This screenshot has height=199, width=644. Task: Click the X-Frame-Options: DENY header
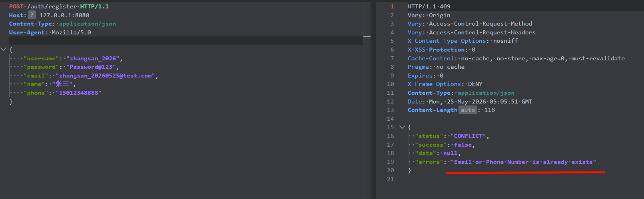tap(445, 84)
